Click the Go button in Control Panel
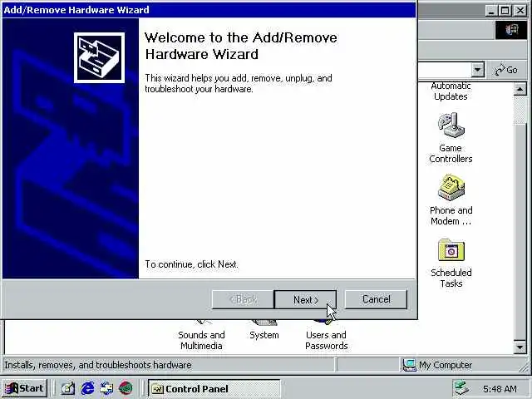 click(x=506, y=70)
